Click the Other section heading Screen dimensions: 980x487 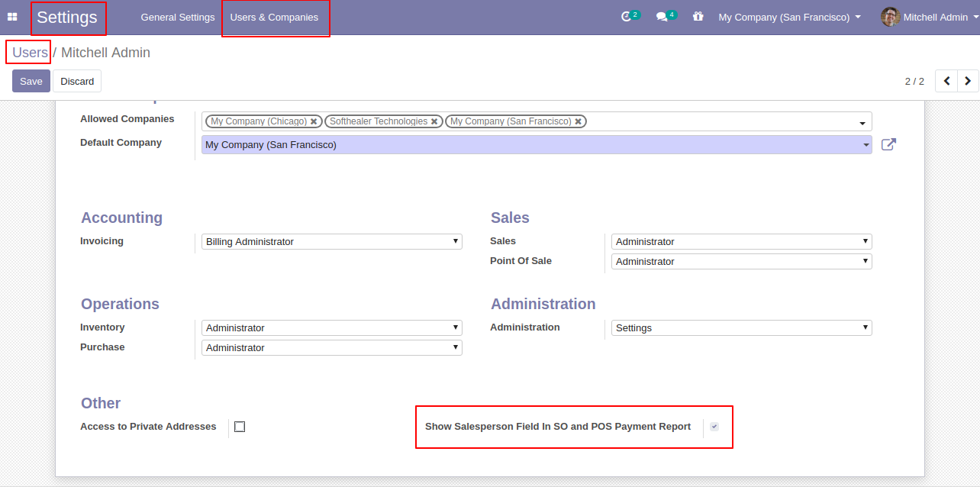click(101, 403)
